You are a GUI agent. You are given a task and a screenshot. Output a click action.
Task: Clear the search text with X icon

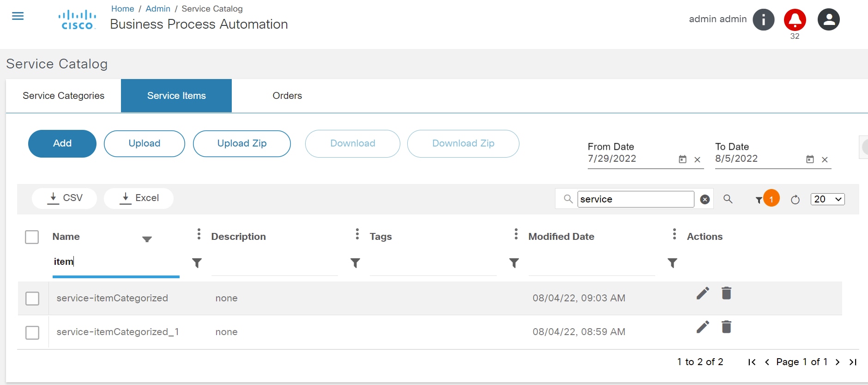705,199
